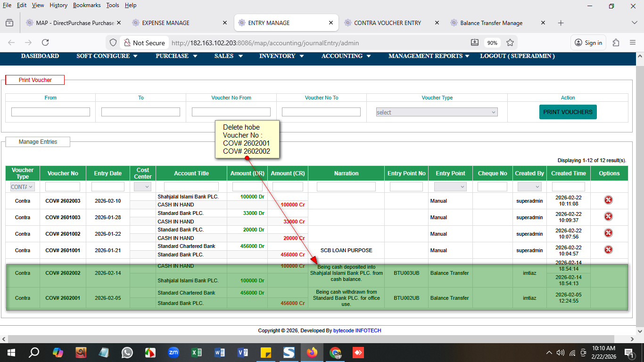The width and height of the screenshot is (644, 362).
Task: Open the bytecode INFOTECH footer link
Action: [x=357, y=330]
